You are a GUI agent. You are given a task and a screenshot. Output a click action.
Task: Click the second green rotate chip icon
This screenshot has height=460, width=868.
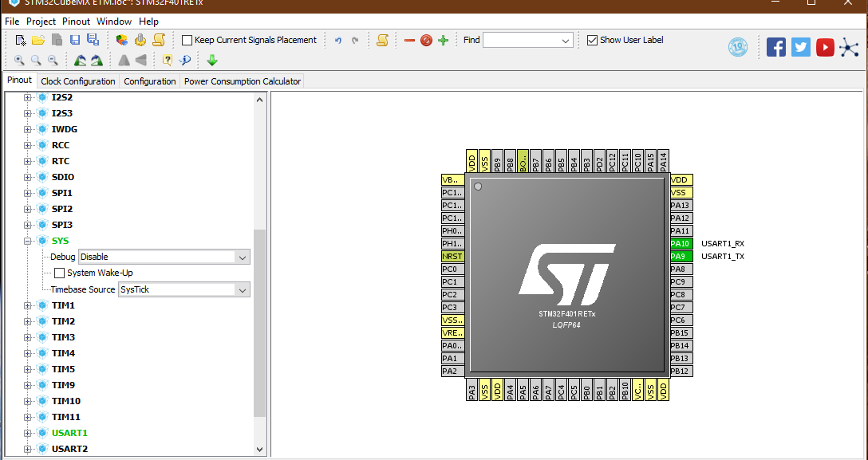97,61
